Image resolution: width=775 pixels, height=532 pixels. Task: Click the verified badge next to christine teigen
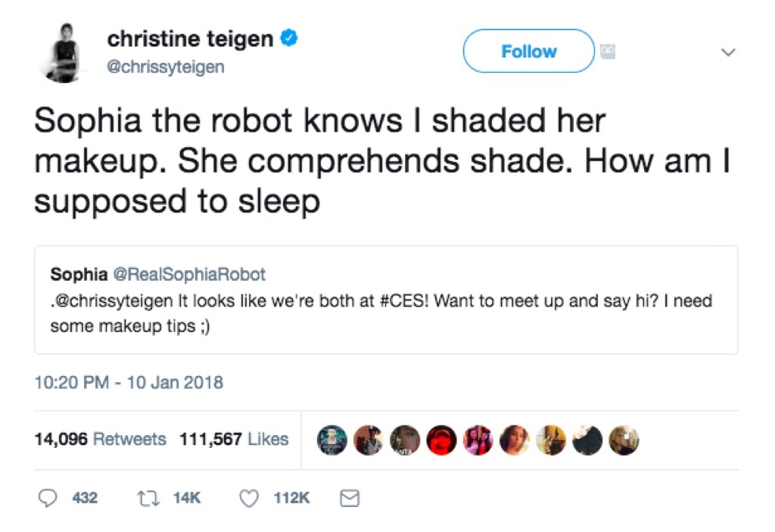pyautogui.click(x=290, y=36)
